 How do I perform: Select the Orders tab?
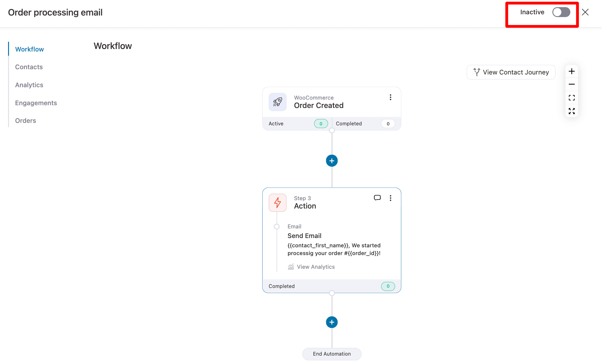(25, 121)
